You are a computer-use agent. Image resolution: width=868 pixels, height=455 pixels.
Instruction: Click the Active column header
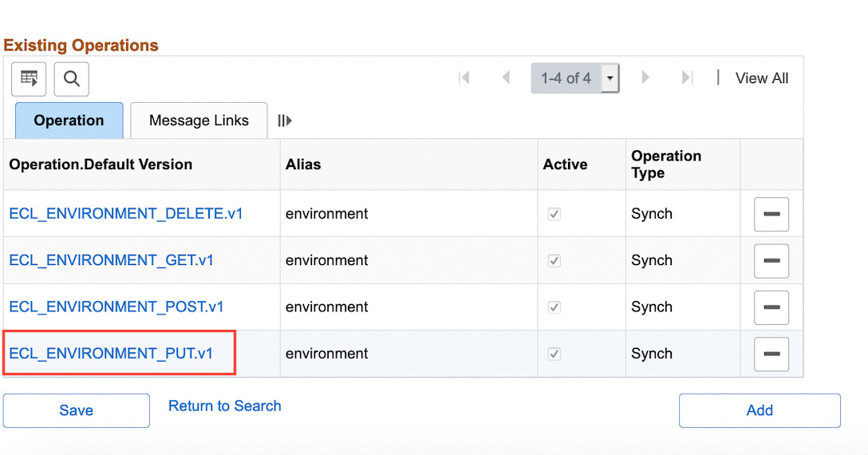pyautogui.click(x=565, y=164)
